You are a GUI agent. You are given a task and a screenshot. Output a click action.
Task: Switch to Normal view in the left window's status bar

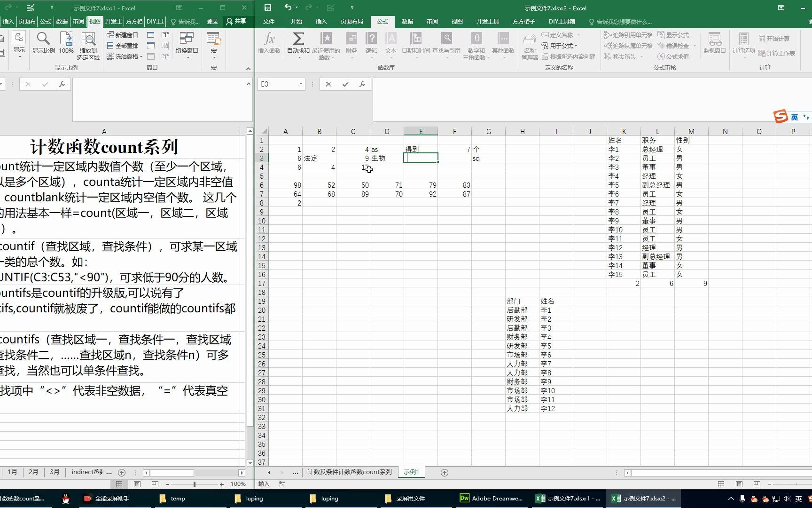pos(119,484)
